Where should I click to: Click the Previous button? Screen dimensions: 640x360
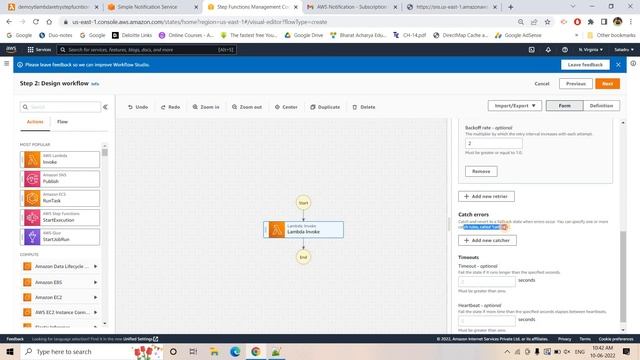[576, 84]
